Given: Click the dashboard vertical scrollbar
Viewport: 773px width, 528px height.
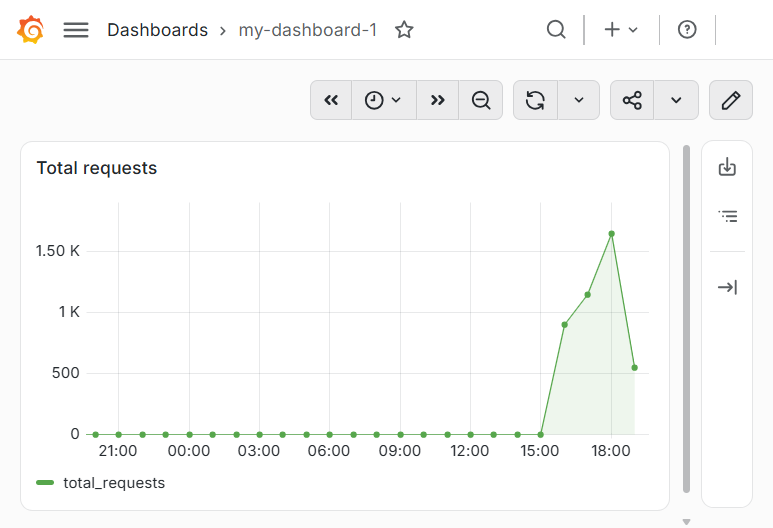Looking at the screenshot, I should coord(686,318).
